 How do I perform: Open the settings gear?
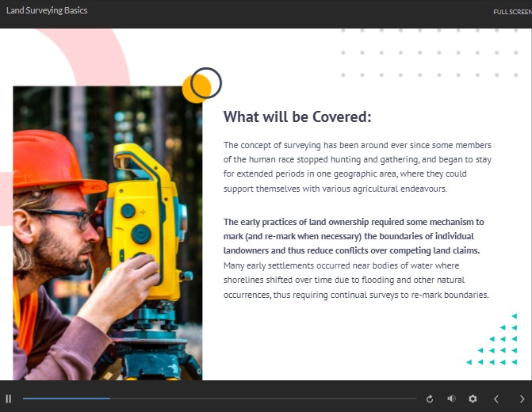click(473, 399)
